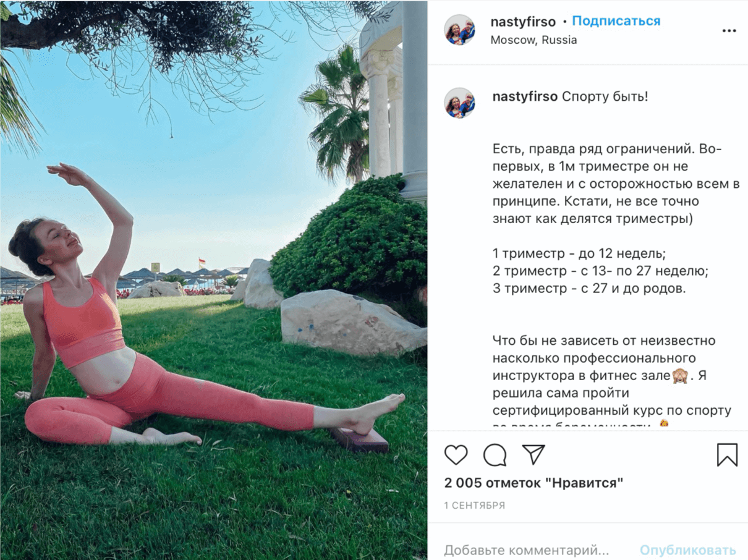Save the post with the bookmark icon
Image resolution: width=748 pixels, height=560 pixels.
(727, 455)
